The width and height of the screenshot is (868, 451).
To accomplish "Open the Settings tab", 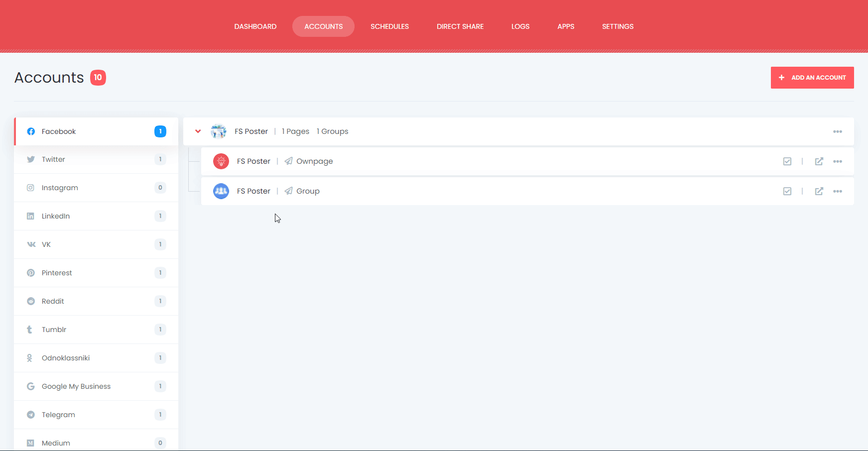I will pyautogui.click(x=618, y=26).
